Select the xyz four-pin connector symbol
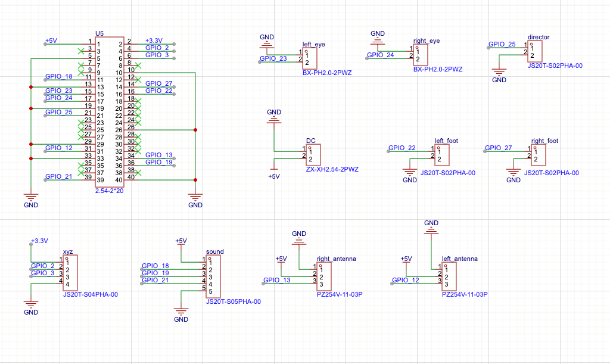610x364 pixels. (70, 273)
